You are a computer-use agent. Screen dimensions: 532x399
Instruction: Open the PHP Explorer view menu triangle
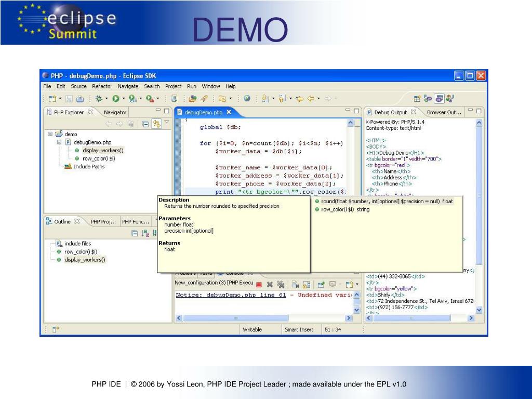(x=167, y=122)
